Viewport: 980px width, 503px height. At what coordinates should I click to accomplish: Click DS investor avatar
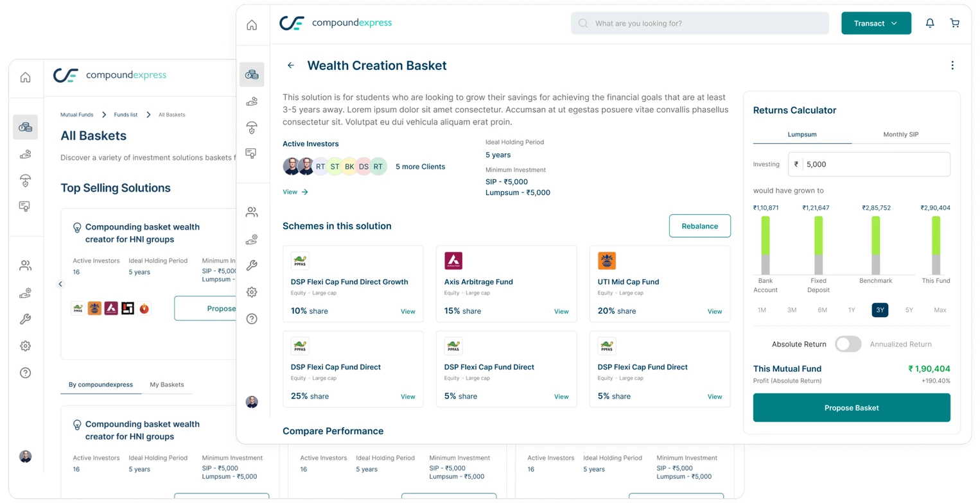pos(364,167)
